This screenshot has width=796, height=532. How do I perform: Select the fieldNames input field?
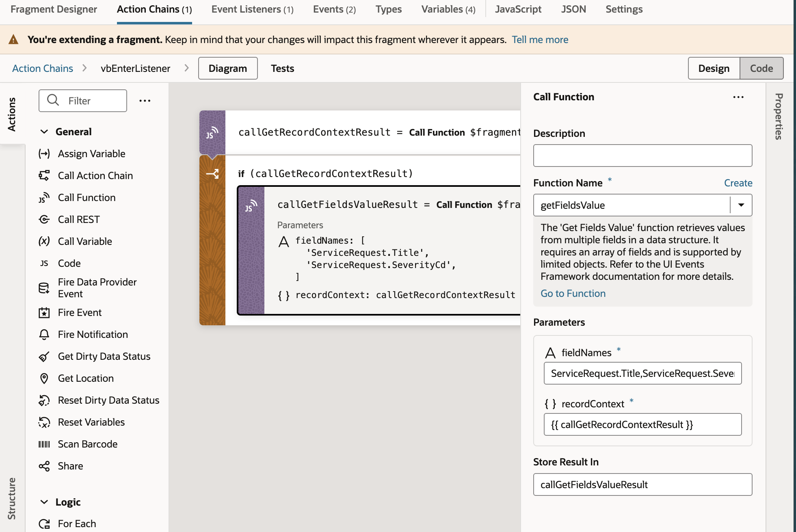click(642, 373)
